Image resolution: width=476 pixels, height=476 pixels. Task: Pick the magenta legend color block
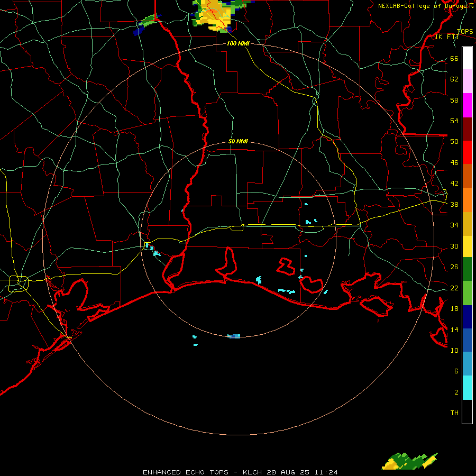[467, 105]
